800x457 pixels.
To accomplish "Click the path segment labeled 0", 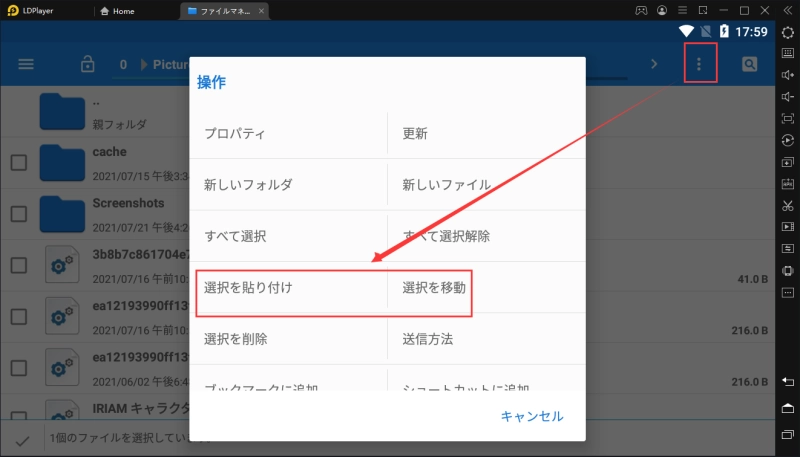I will point(123,65).
